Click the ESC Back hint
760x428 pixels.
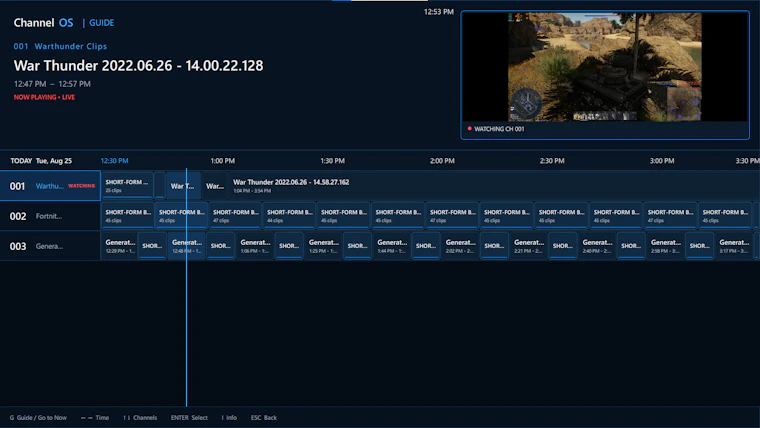pos(264,417)
